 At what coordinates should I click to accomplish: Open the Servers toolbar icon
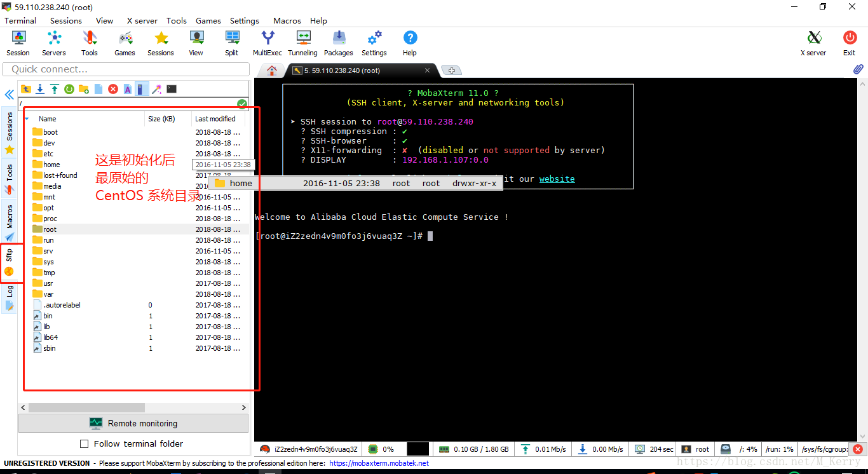[54, 43]
